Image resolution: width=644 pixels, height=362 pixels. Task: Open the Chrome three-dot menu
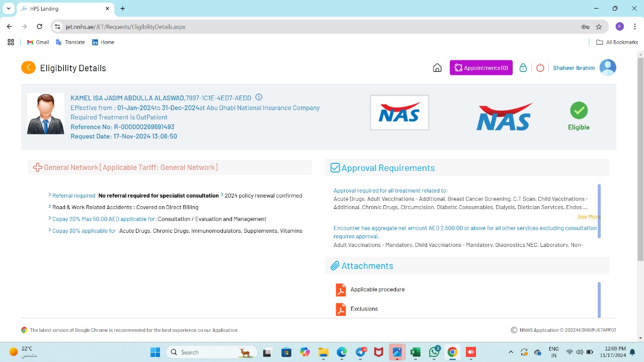coord(635,27)
